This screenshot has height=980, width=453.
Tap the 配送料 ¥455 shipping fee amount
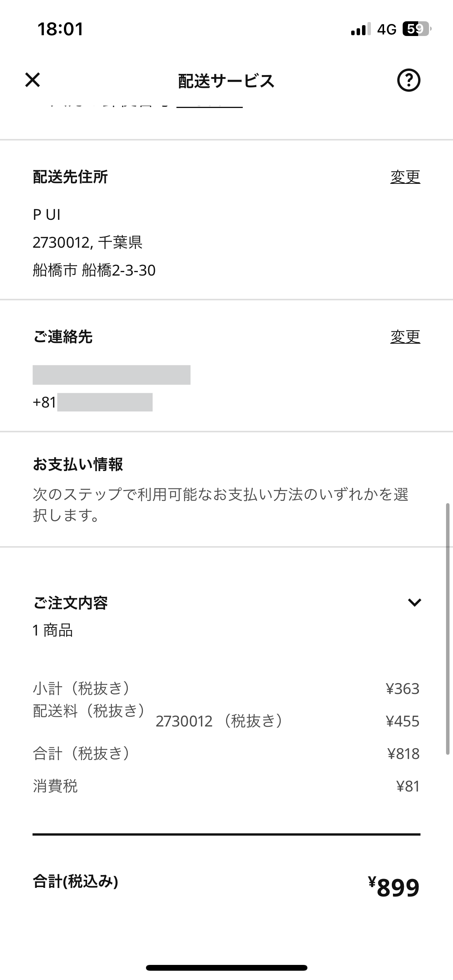(x=402, y=721)
